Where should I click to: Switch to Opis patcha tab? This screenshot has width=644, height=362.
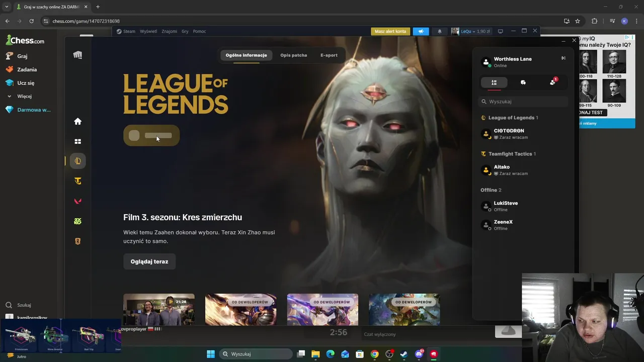point(293,55)
